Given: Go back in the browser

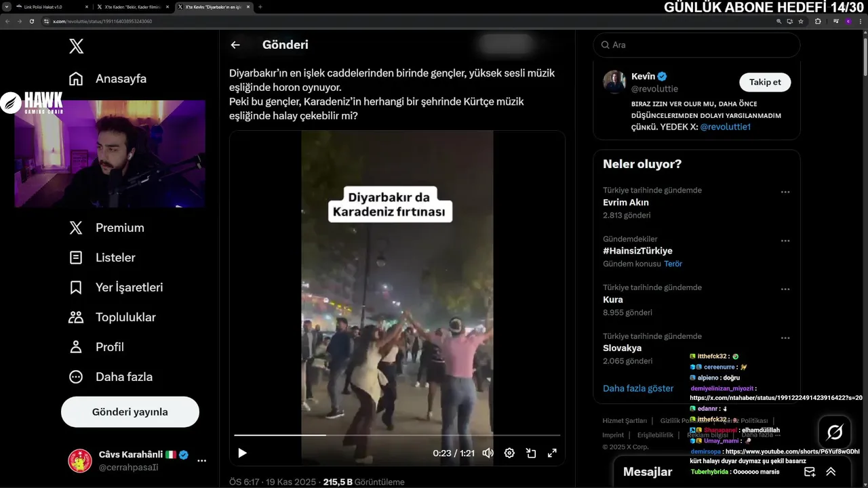Looking at the screenshot, I should [x=7, y=21].
